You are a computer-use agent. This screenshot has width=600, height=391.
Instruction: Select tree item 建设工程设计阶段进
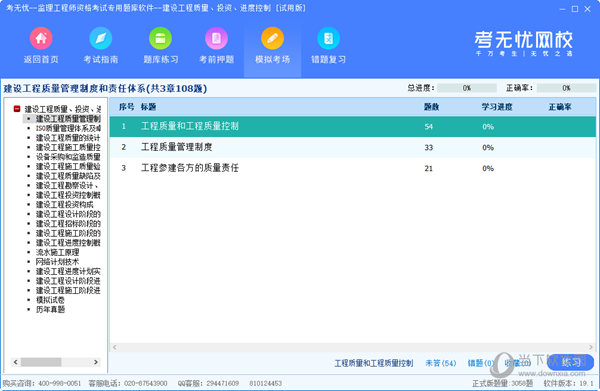click(x=68, y=281)
